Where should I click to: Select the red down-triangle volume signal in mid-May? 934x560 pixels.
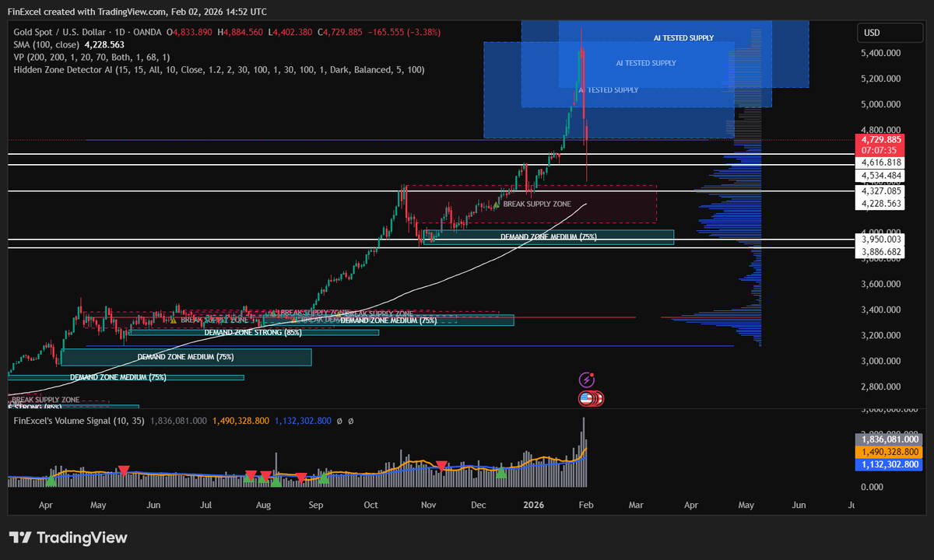tap(124, 471)
